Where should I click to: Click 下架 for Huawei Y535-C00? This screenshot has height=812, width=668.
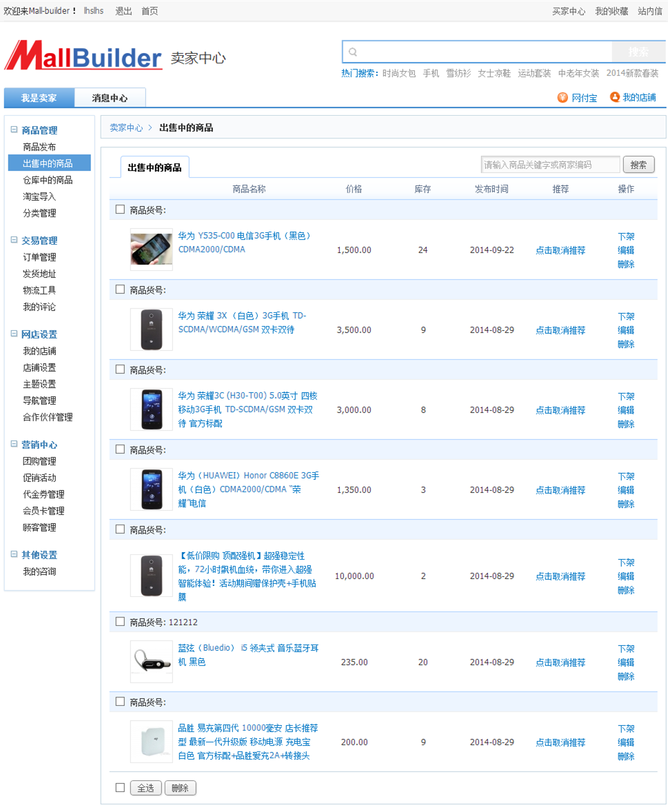[626, 236]
